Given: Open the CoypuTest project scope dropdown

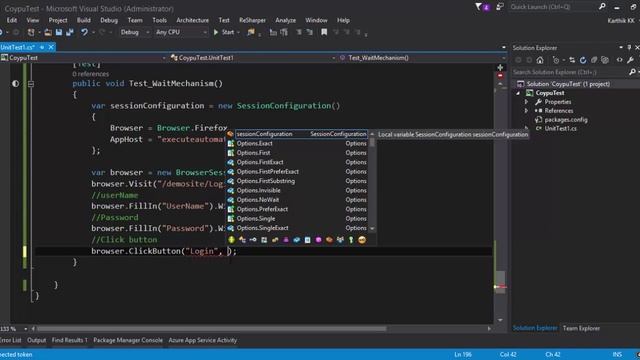Looking at the screenshot, I should click(83, 58).
